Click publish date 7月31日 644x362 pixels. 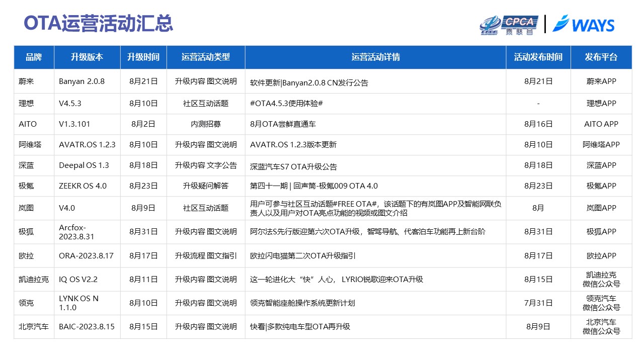(538, 303)
